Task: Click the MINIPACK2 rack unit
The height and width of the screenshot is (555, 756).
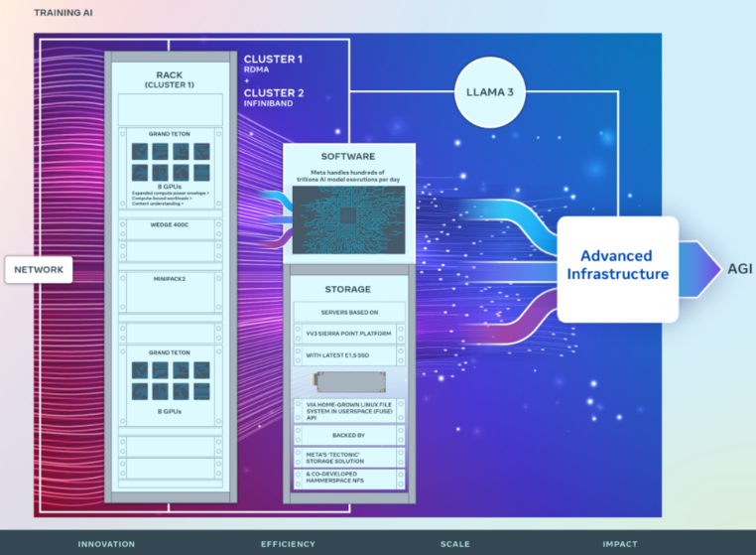Action: (171, 293)
